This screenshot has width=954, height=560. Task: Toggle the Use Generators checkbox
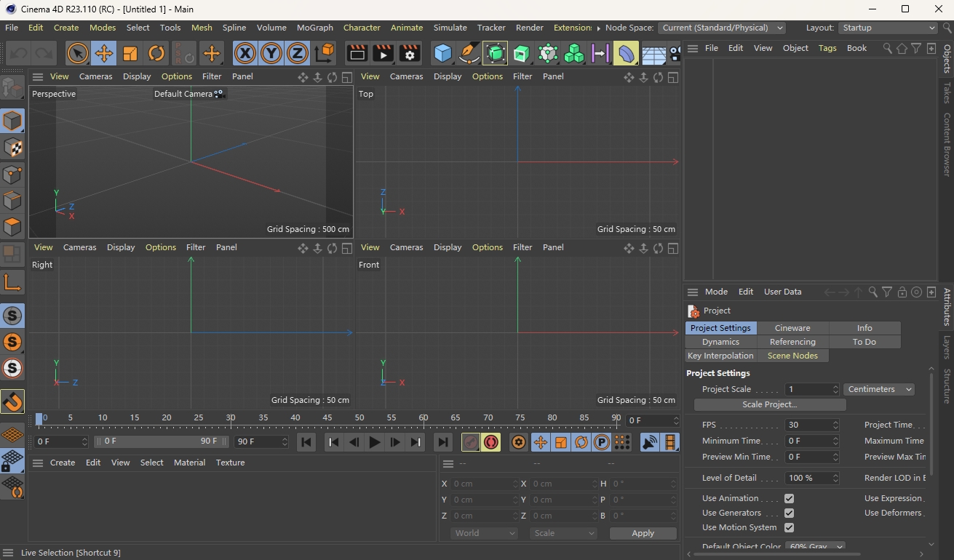pyautogui.click(x=789, y=513)
